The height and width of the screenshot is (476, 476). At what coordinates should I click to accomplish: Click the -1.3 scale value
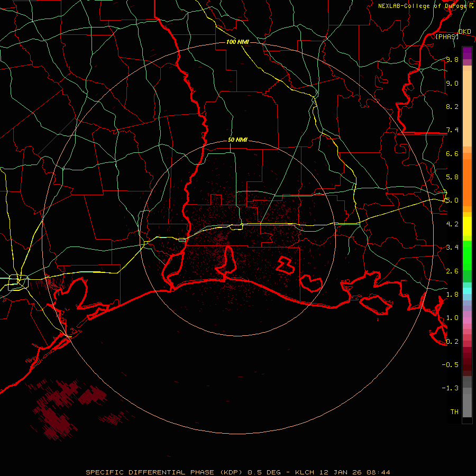(450, 388)
